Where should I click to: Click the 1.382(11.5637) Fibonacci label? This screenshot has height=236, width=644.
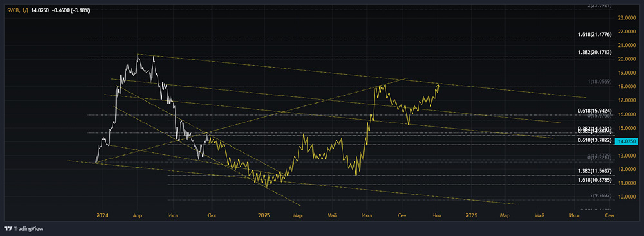(594, 171)
